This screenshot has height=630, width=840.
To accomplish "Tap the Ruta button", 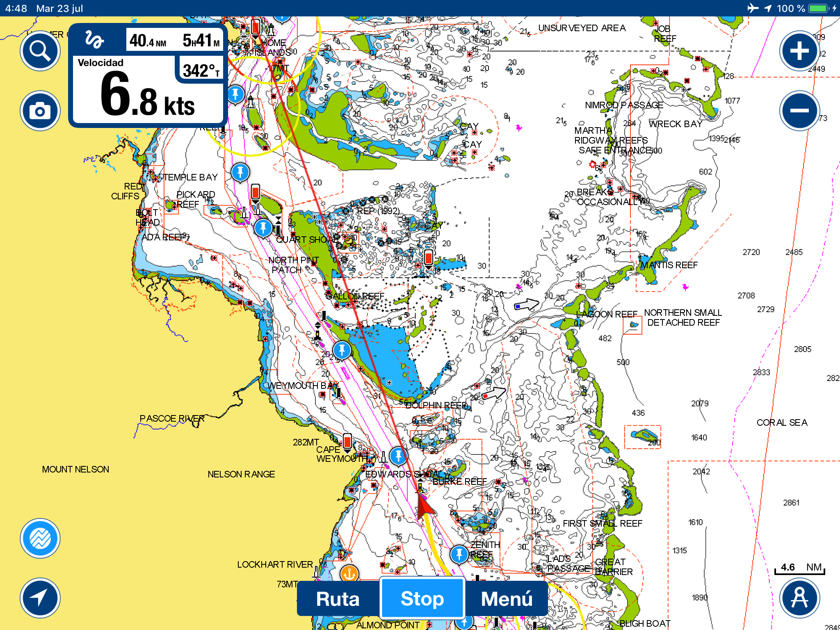I will click(338, 598).
